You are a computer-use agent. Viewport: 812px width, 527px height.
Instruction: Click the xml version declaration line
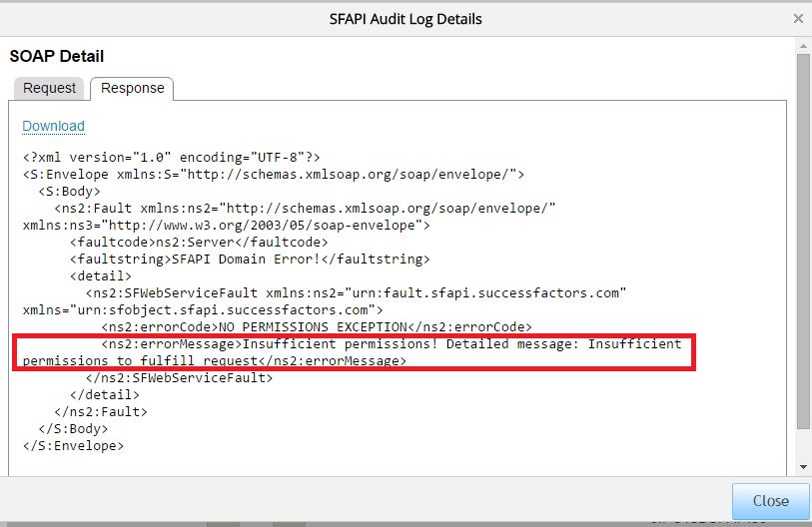click(172, 157)
